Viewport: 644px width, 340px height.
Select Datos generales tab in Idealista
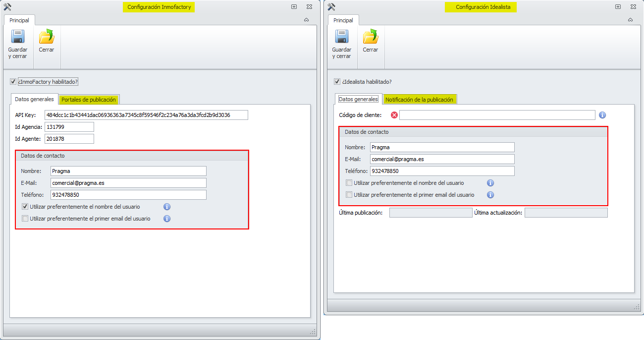click(358, 99)
